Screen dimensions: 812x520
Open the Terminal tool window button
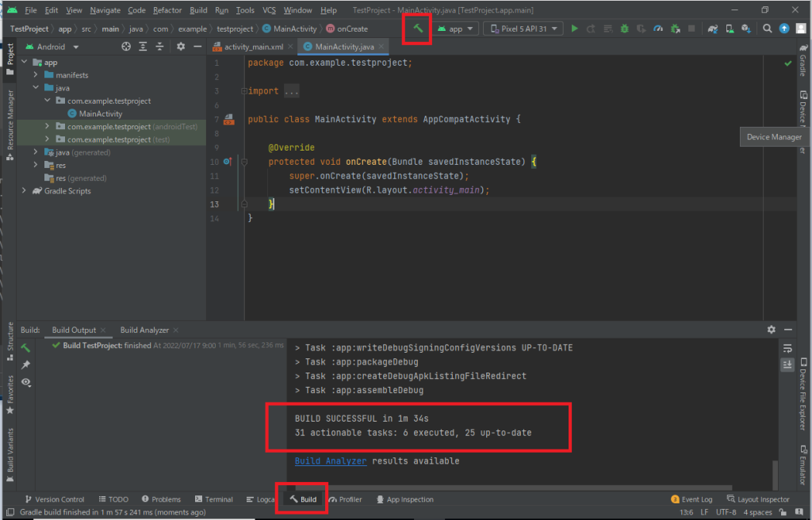(213, 499)
